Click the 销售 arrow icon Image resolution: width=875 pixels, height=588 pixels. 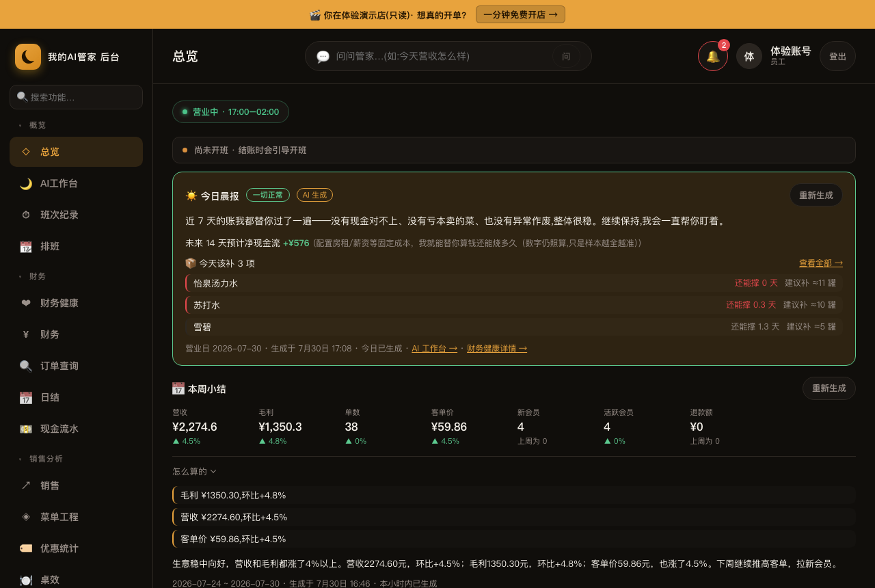pos(26,485)
